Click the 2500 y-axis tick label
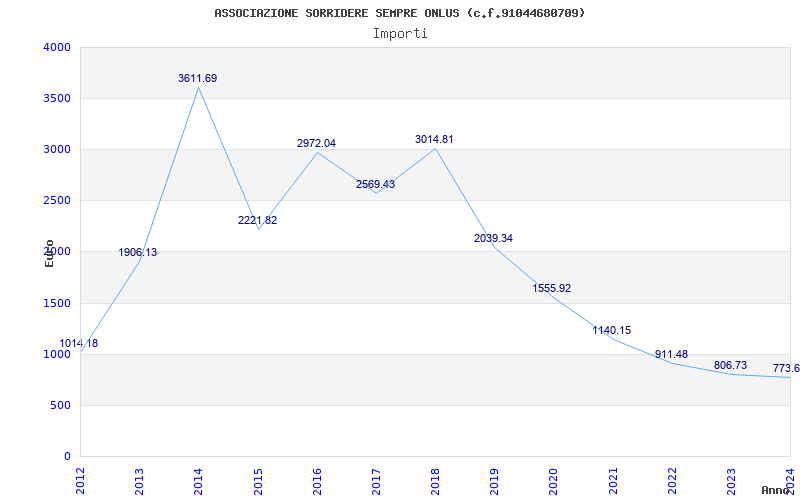This screenshot has height=500, width=800. point(58,201)
